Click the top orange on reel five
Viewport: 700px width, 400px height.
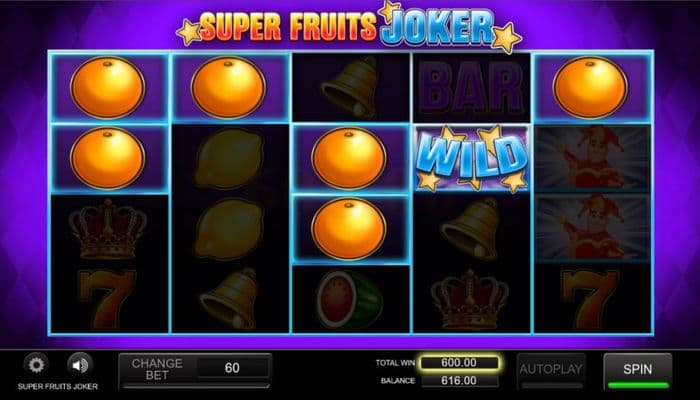[591, 88]
